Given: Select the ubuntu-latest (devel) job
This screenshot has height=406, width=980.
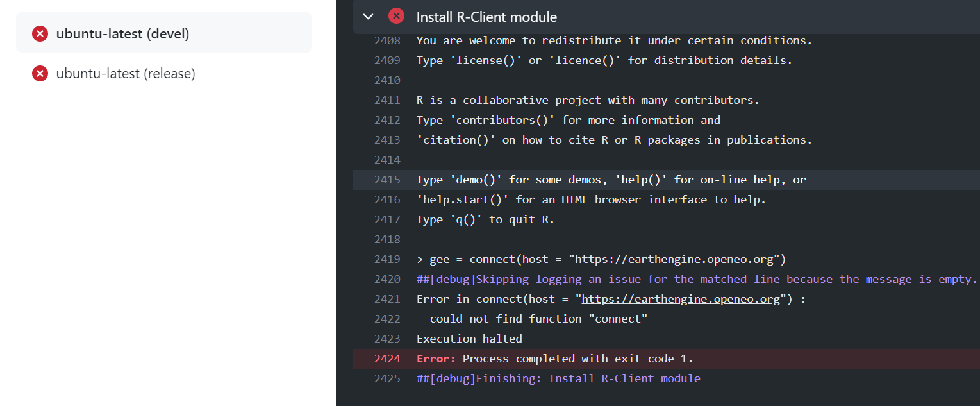Looking at the screenshot, I should point(164,32).
